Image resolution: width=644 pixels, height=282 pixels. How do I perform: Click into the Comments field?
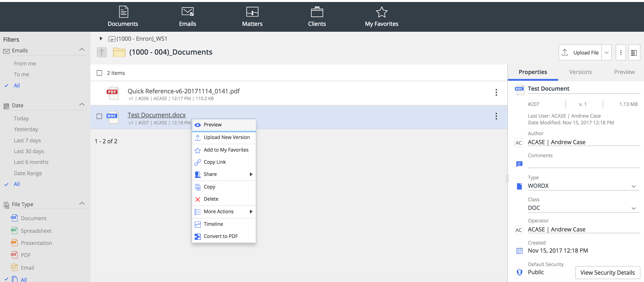583,164
